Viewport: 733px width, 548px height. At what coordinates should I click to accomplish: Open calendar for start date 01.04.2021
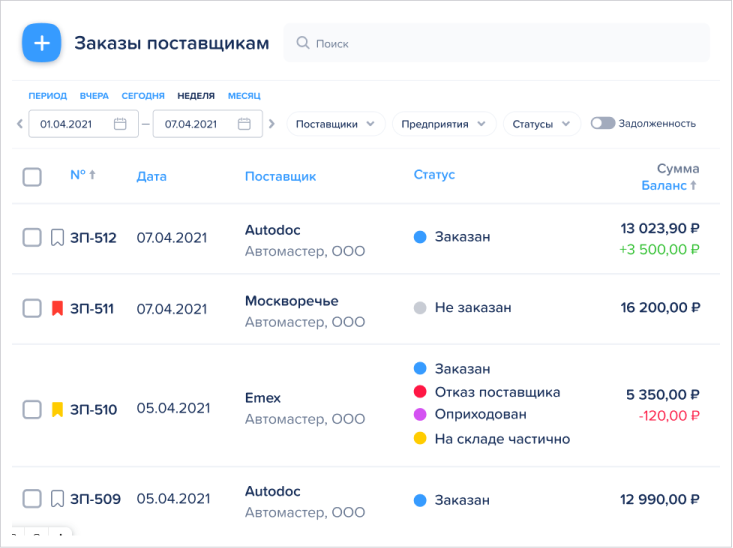[120, 124]
